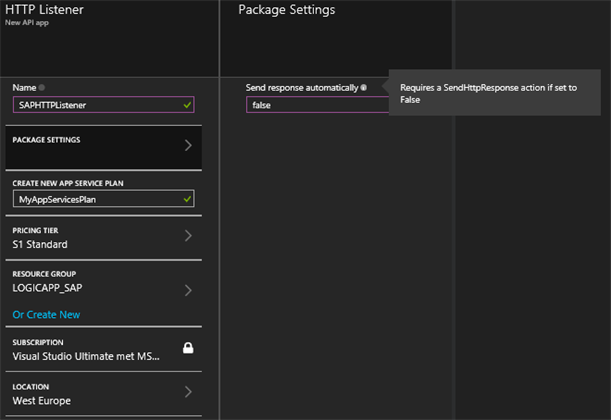Click the SendHttpResponse tooltip message
The width and height of the screenshot is (611, 420).
(x=488, y=94)
